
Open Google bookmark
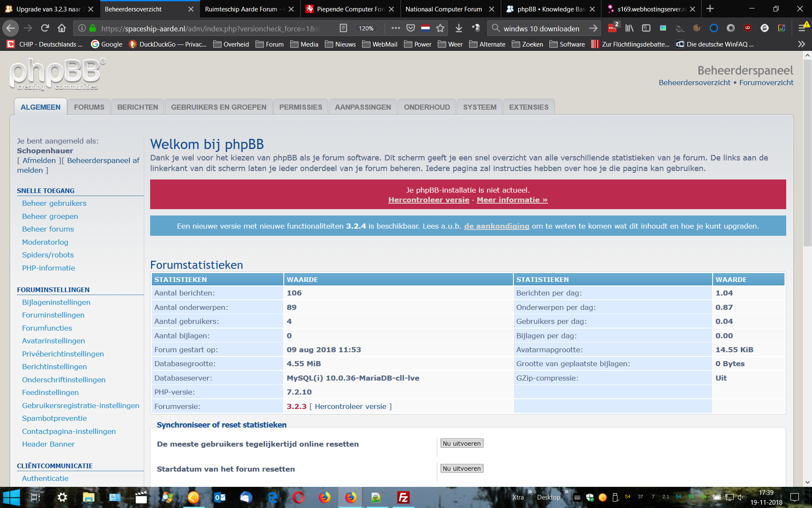[x=107, y=44]
